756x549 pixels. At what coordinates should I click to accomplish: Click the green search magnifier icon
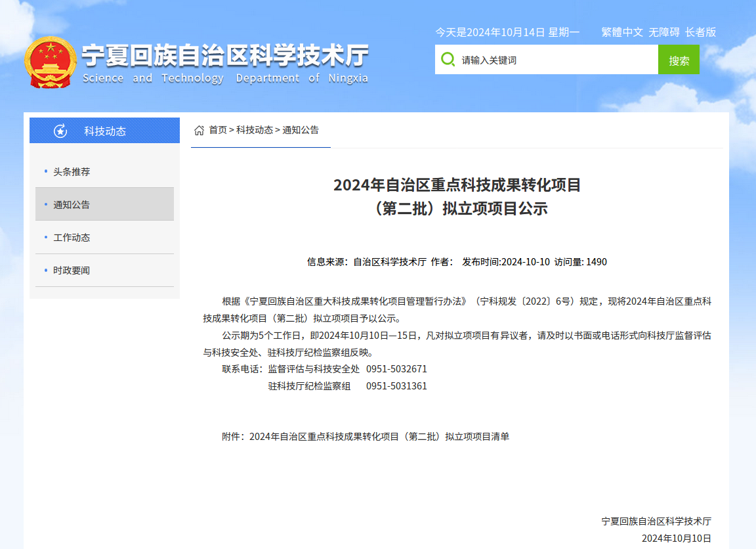pyautogui.click(x=448, y=60)
